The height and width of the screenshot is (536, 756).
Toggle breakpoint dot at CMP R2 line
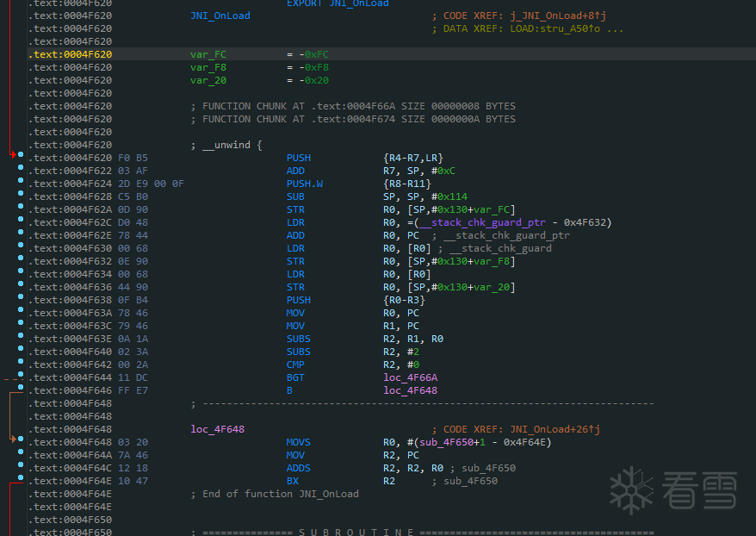point(21,361)
